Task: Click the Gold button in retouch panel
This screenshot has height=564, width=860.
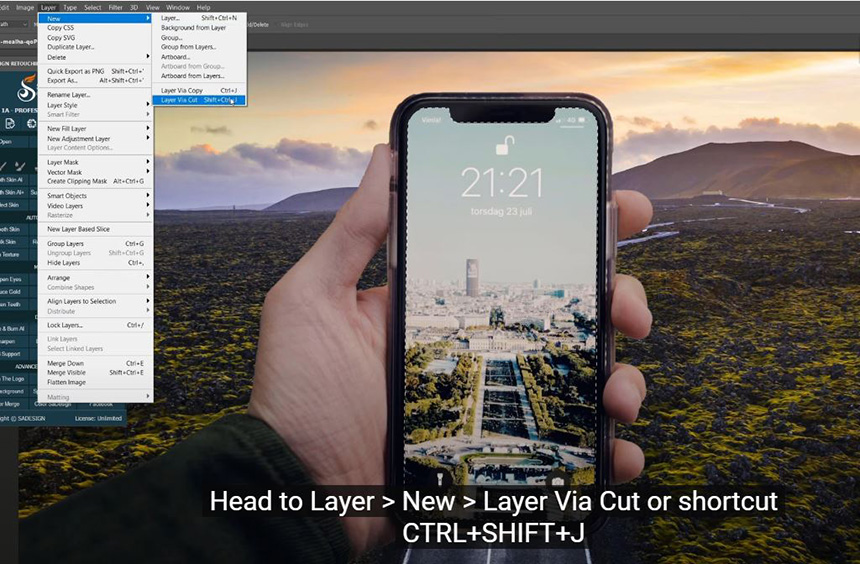Action: [13, 292]
